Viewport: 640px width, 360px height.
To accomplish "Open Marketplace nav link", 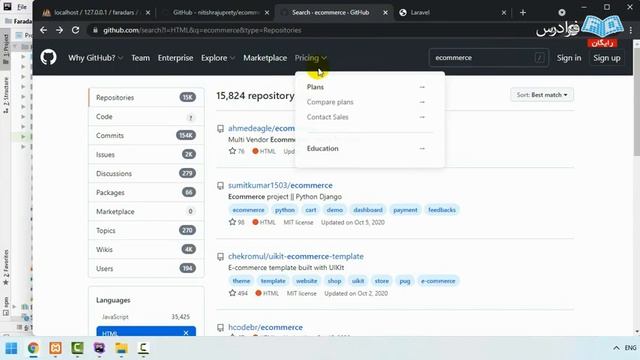I will [x=265, y=58].
